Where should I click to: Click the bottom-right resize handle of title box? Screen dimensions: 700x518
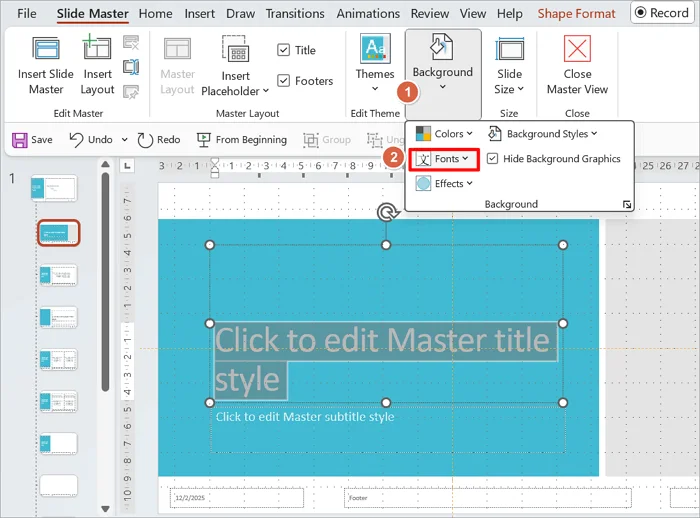pos(563,403)
